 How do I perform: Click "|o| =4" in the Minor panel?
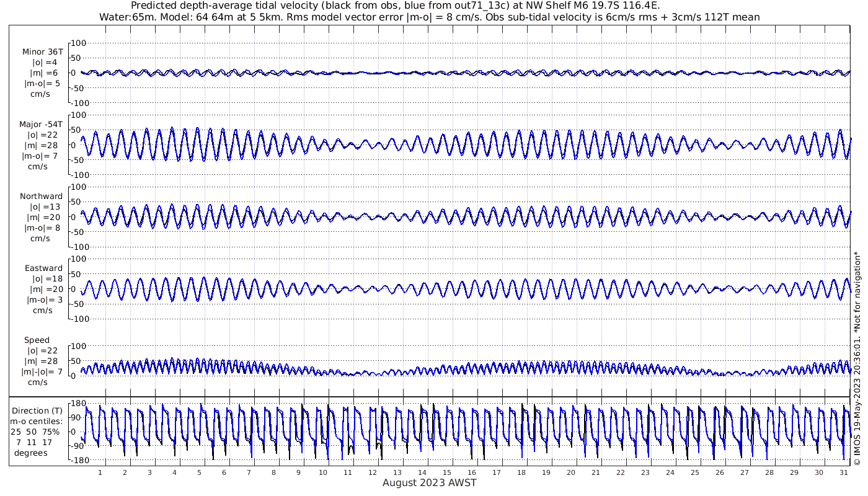(x=45, y=63)
